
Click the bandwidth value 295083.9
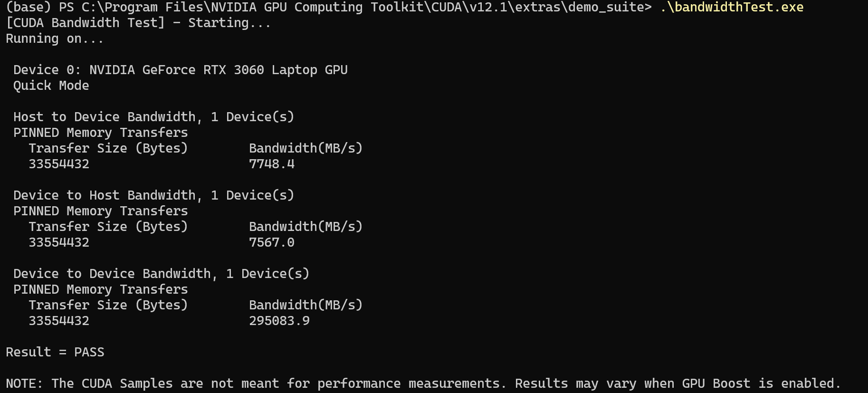tap(279, 321)
